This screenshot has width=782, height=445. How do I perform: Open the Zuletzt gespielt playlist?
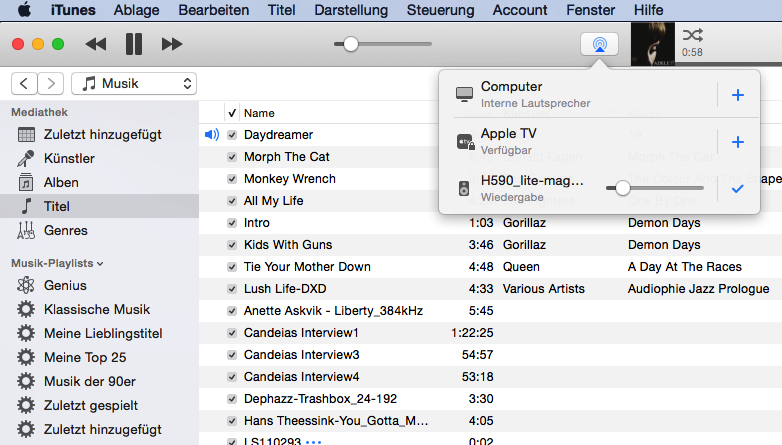99,405
